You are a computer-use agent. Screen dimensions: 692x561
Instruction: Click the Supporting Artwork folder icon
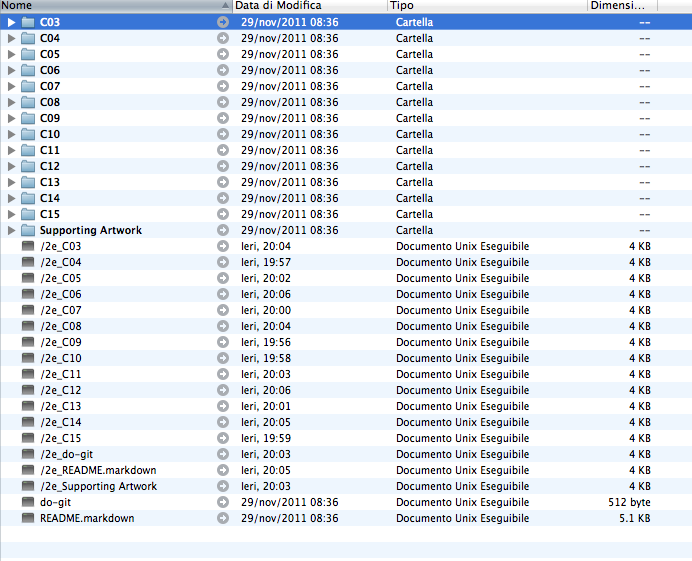[27, 230]
